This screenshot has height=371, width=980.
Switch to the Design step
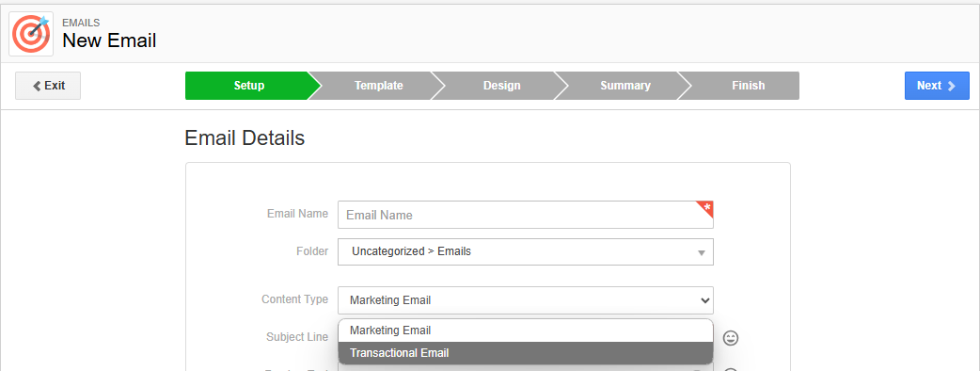coord(501,86)
